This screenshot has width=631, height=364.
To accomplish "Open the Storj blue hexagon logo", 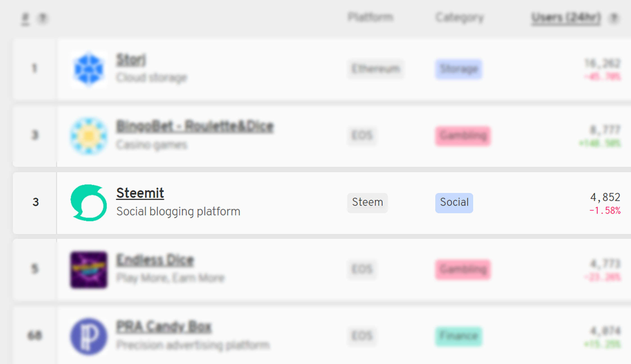I will click(89, 69).
